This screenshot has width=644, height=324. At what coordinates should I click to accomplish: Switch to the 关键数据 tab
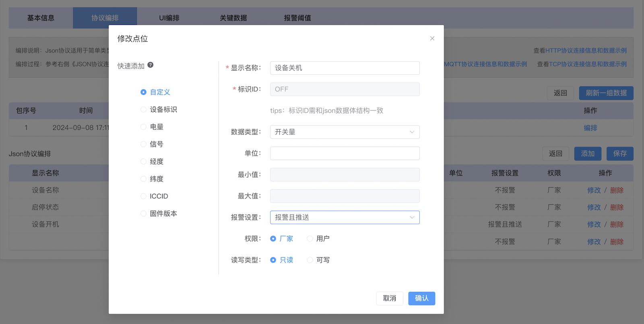pyautogui.click(x=233, y=18)
